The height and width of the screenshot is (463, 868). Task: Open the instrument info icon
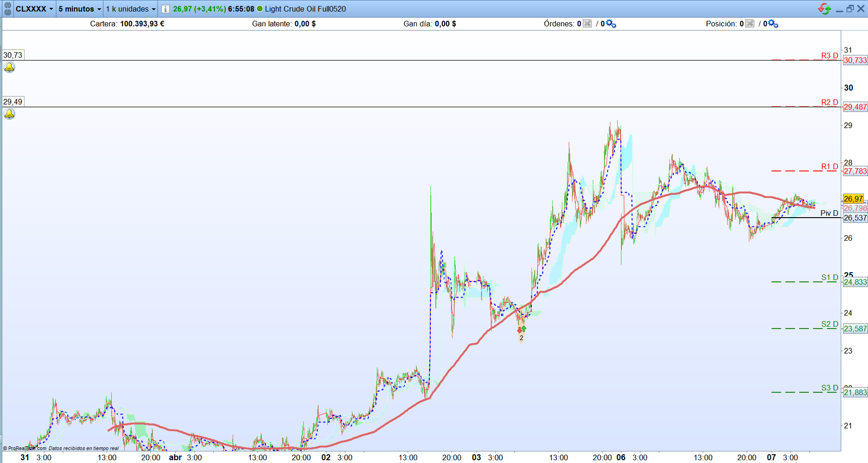click(165, 9)
